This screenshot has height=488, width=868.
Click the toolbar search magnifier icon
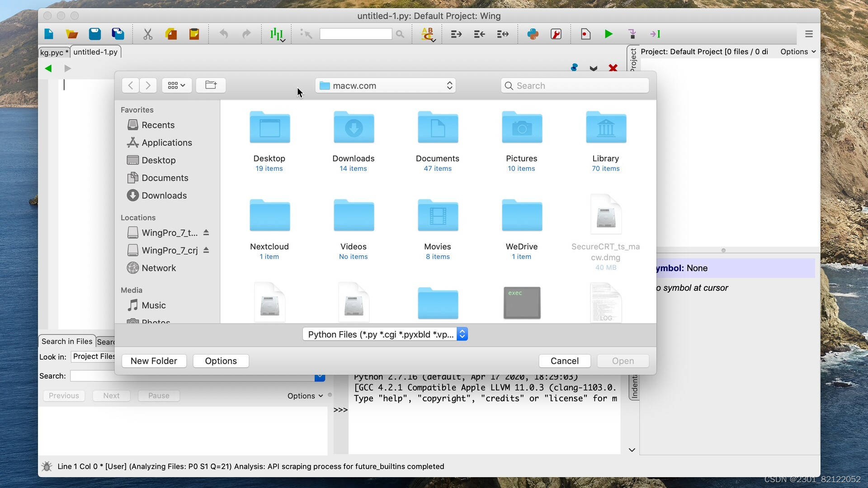click(400, 34)
